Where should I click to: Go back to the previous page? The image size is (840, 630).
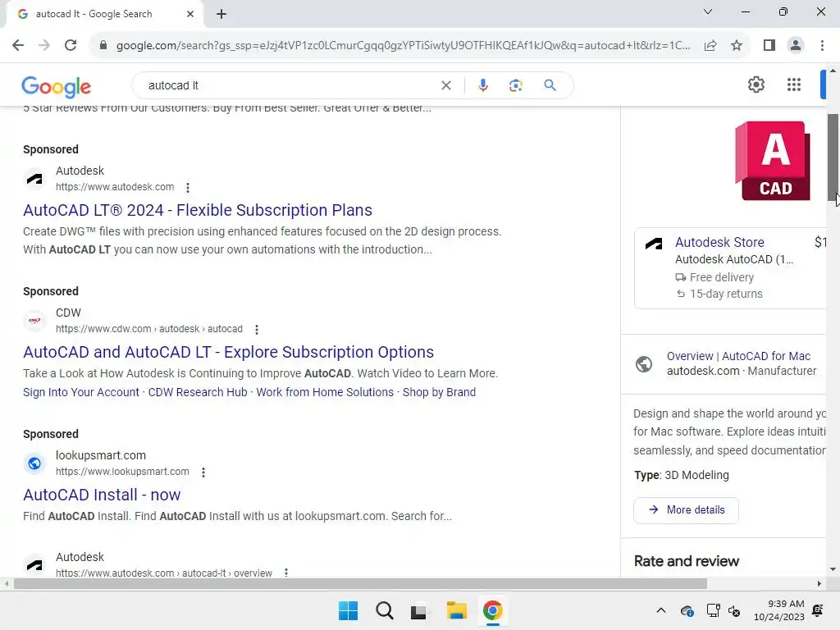pyautogui.click(x=18, y=46)
